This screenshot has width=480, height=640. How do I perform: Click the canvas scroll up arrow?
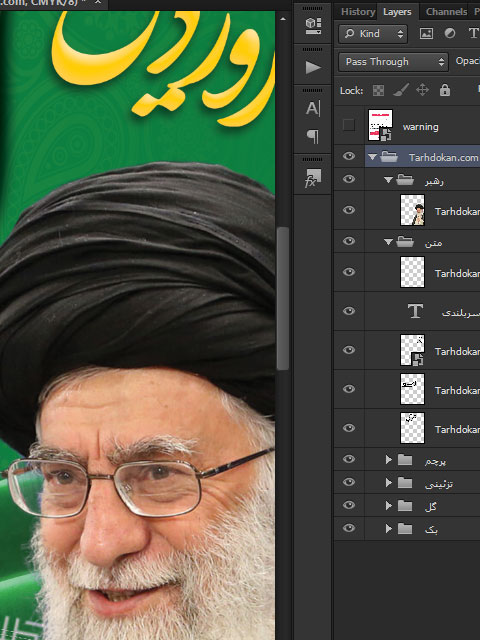283,19
